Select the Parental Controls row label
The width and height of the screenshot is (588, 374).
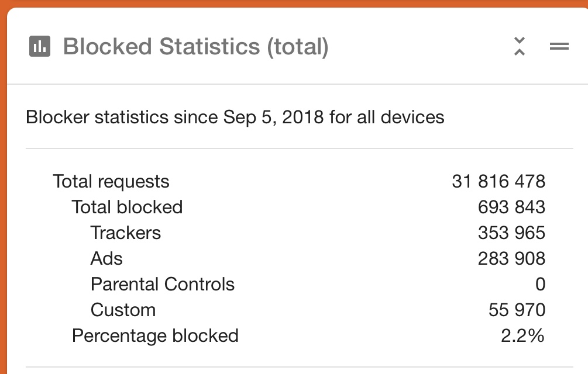[163, 284]
